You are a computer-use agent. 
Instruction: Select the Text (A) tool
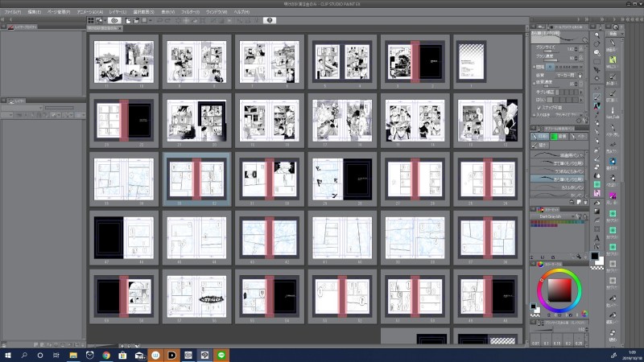(x=597, y=237)
